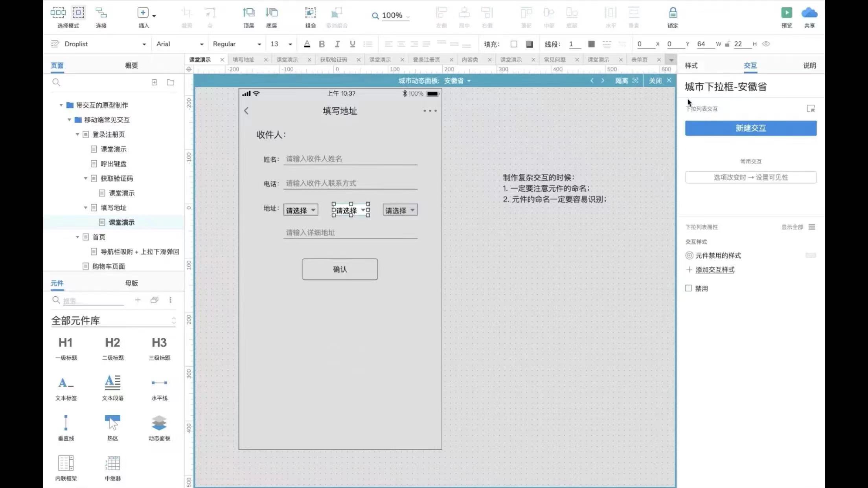Screen dimensions: 868x488
Task: Click the 添加交互样式 link
Action: coord(715,270)
